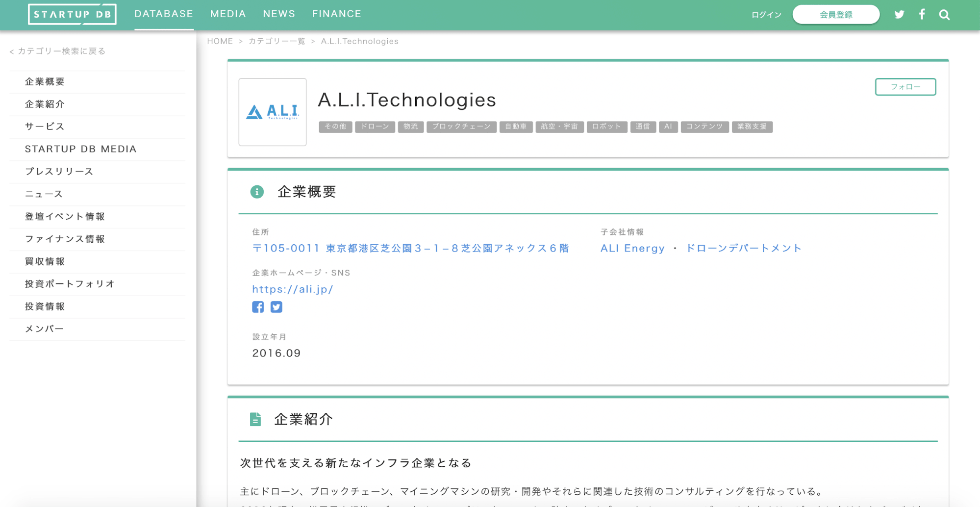Click the 物流 category tag
This screenshot has height=507, width=980.
point(411,127)
